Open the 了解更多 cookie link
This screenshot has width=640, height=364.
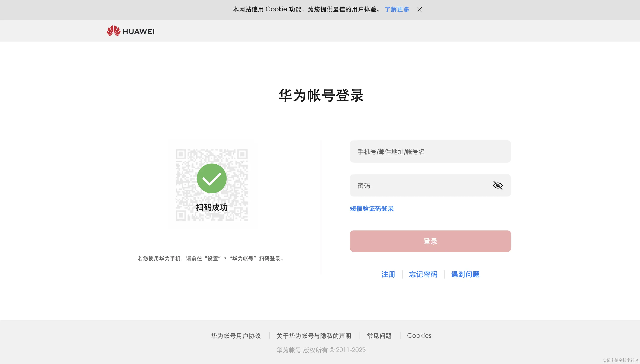pyautogui.click(x=397, y=10)
